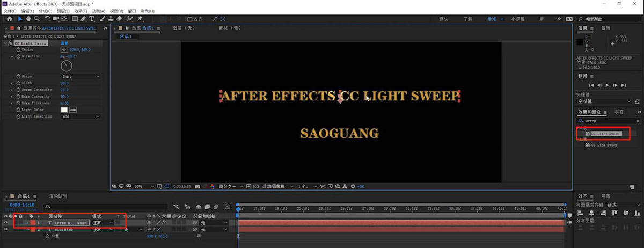
Task: Open the 效果(T) menu
Action: tap(81, 11)
